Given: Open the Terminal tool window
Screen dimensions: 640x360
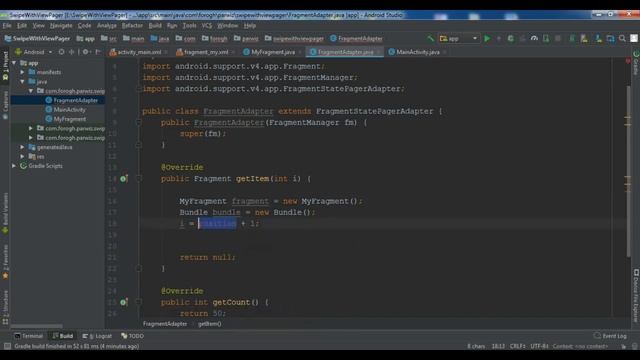Looking at the screenshot, I should coord(28,336).
